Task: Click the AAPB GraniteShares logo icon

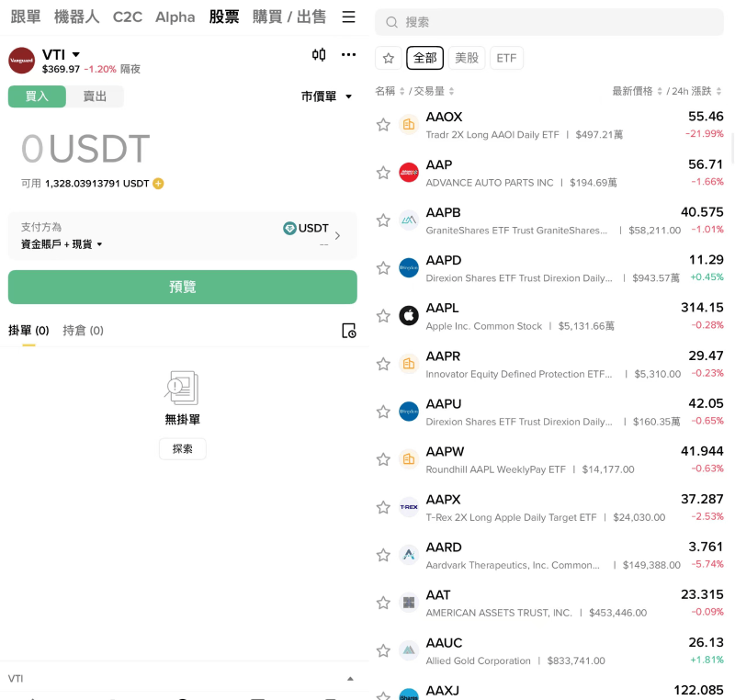Action: (409, 220)
